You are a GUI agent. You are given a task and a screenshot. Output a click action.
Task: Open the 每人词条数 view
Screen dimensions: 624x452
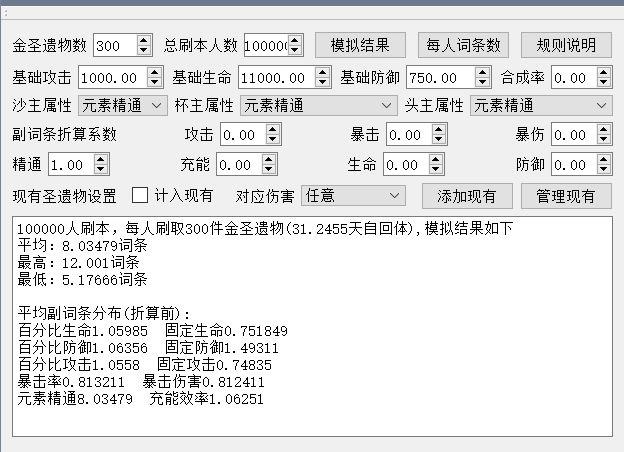[x=463, y=45]
